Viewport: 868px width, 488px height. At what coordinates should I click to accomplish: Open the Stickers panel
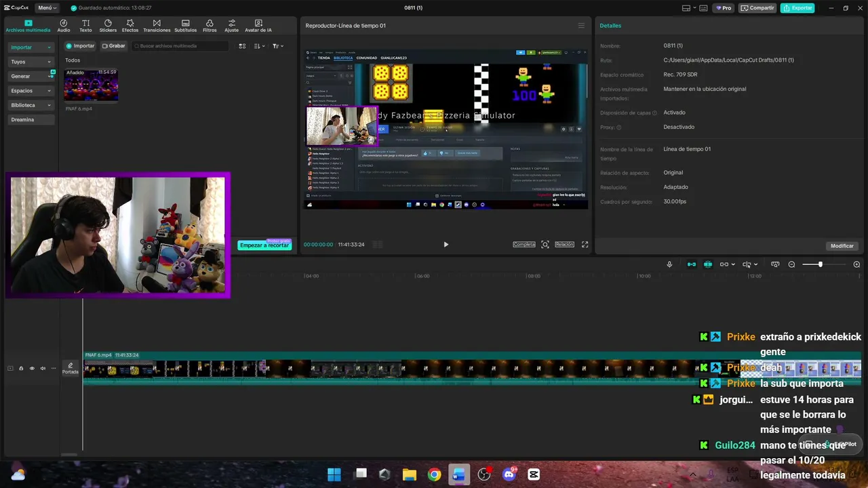pos(108,26)
